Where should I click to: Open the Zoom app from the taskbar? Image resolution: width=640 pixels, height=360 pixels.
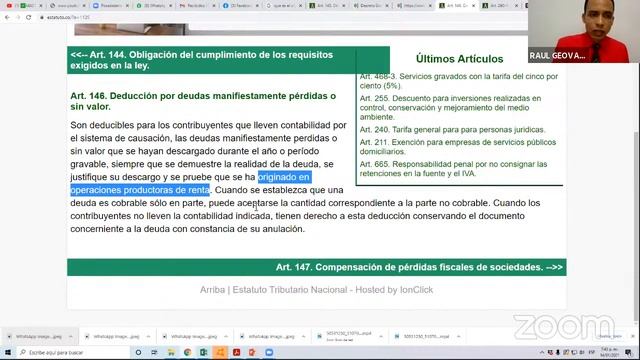click(x=269, y=352)
